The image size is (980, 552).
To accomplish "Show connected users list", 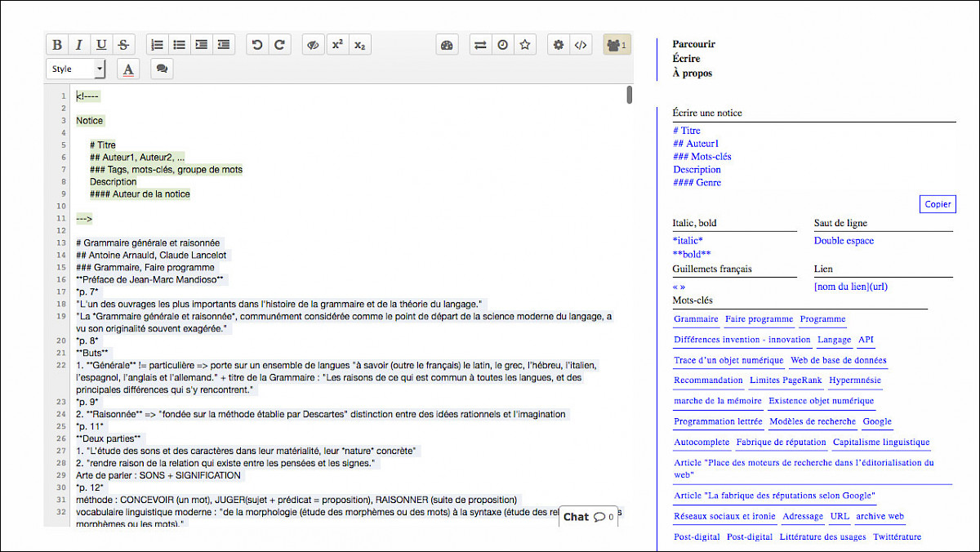I will [617, 45].
